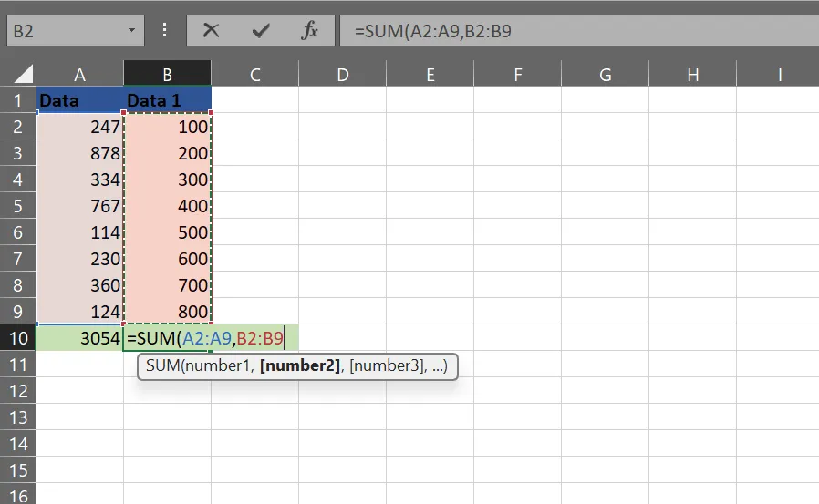Image resolution: width=819 pixels, height=504 pixels.
Task: Click the Name Box showing B2
Action: [x=75, y=31]
